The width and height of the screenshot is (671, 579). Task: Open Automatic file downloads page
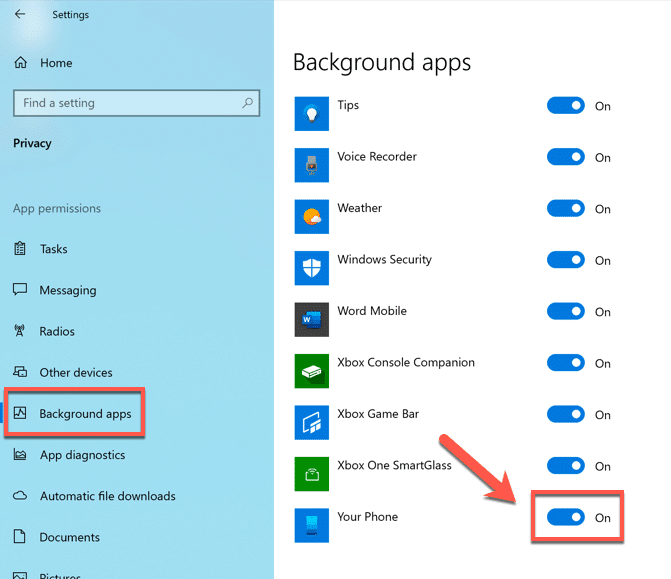tap(108, 496)
